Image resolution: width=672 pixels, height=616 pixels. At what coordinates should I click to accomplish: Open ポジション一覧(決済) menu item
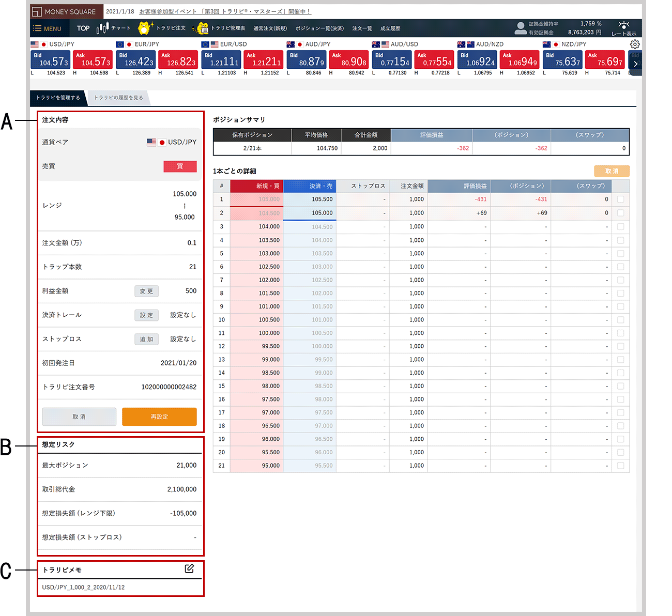tap(319, 28)
